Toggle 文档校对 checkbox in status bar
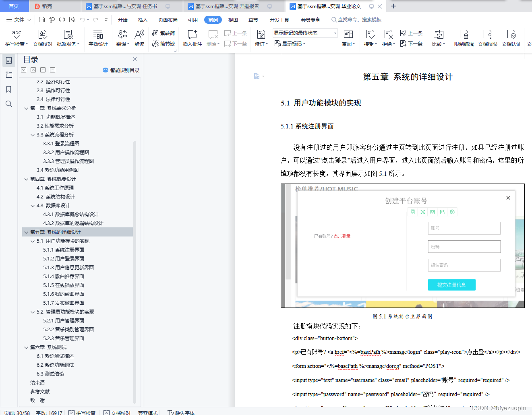 [106, 413]
